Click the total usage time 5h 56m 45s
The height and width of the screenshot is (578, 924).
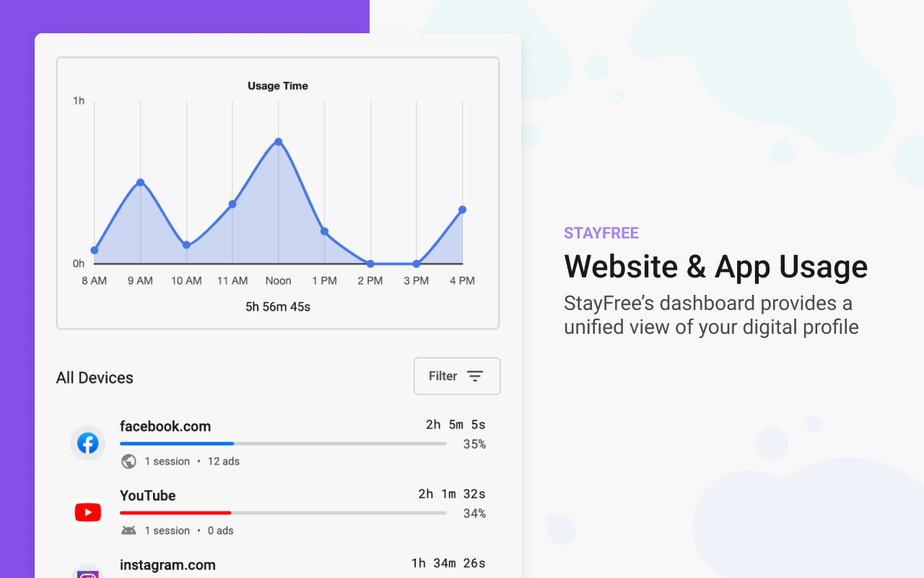coord(278,306)
